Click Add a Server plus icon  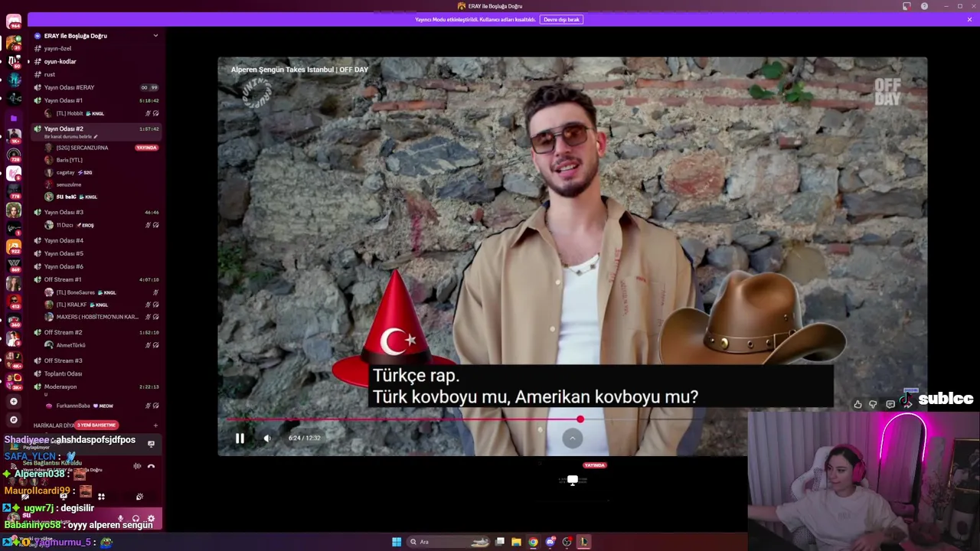tap(14, 401)
